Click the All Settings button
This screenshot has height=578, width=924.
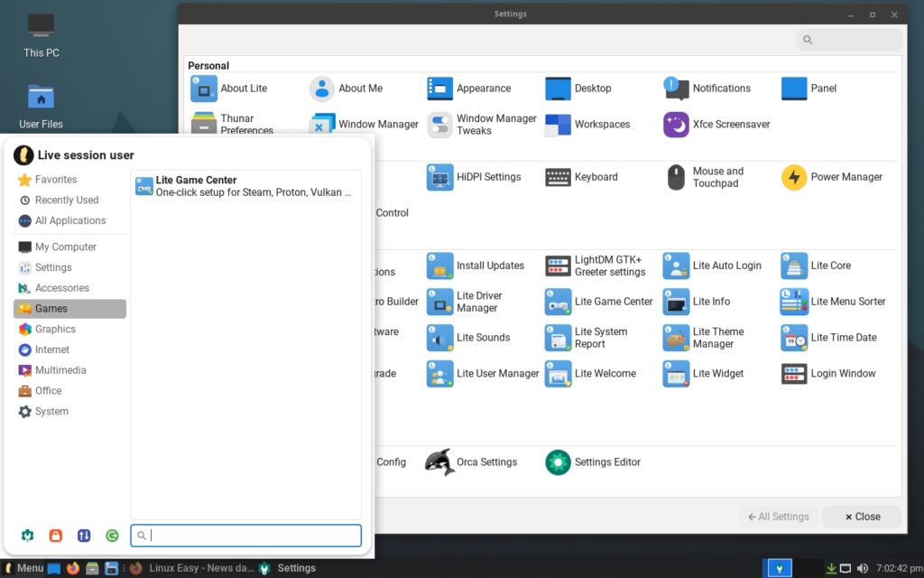click(x=777, y=517)
